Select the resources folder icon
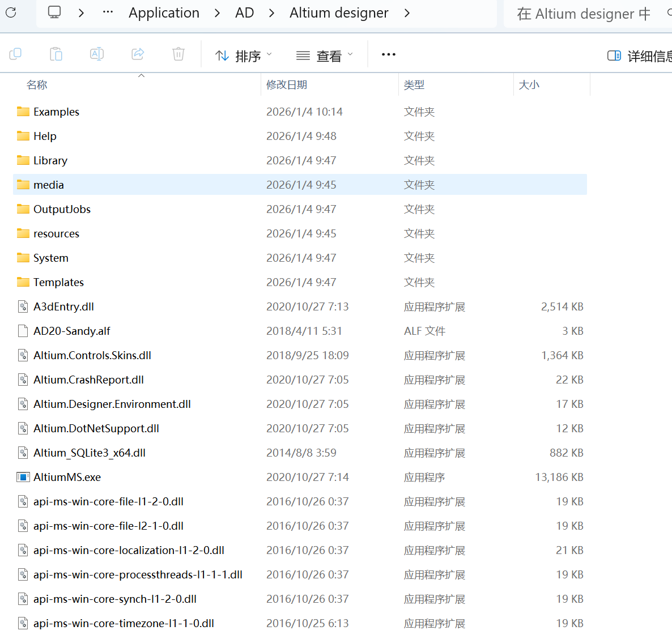This screenshot has width=672, height=639. click(23, 233)
